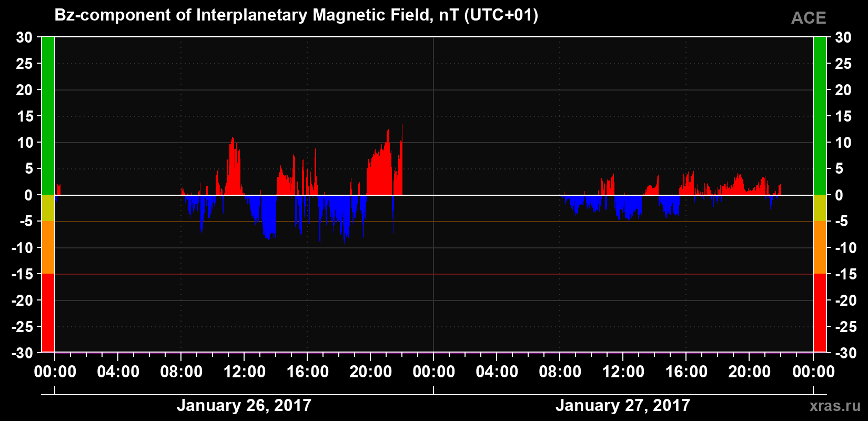The width and height of the screenshot is (868, 421).
Task: Click the 5 value on the right axis
Action: (x=839, y=169)
